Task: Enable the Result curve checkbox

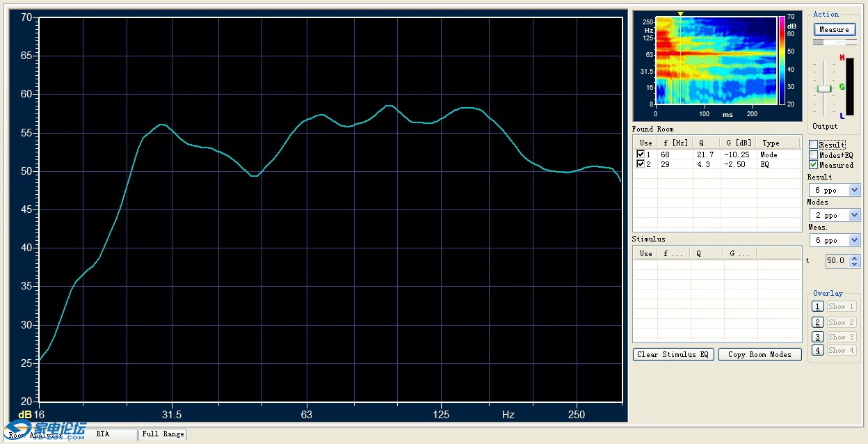Action: [814, 144]
